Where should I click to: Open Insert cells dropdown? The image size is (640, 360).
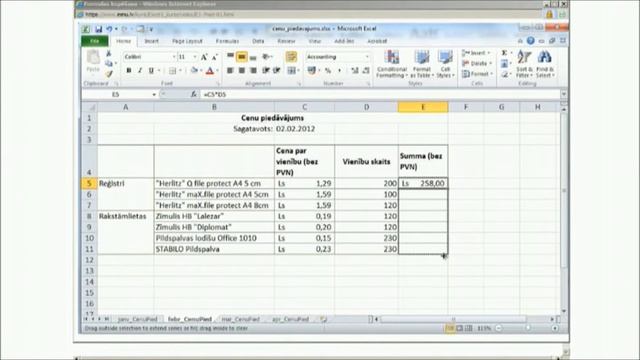pos(476,53)
